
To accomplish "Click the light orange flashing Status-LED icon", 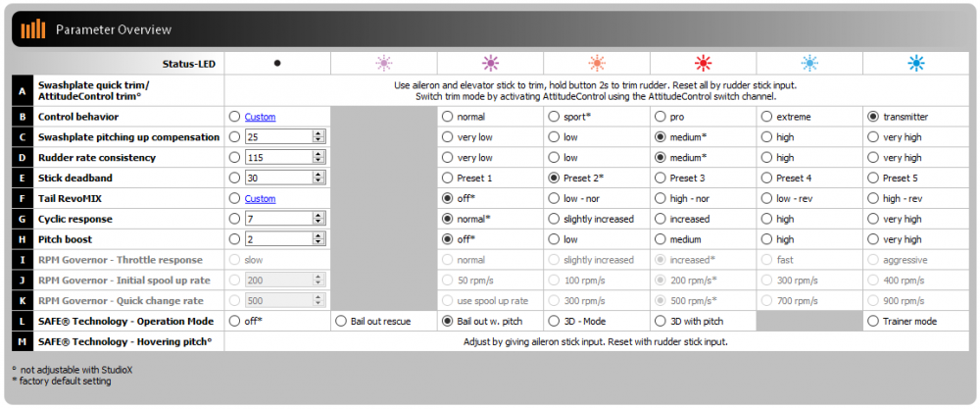I will (596, 63).
